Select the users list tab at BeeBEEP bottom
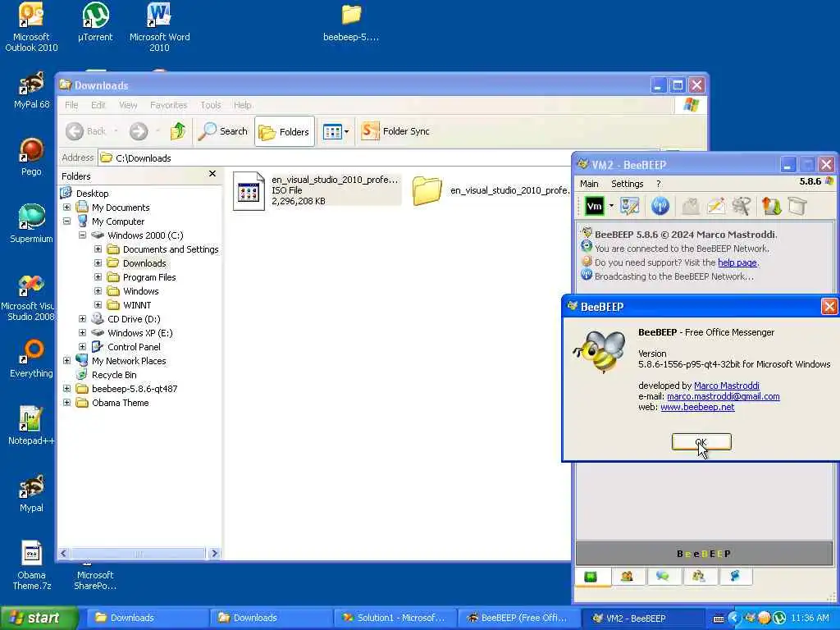The height and width of the screenshot is (630, 840). (627, 577)
